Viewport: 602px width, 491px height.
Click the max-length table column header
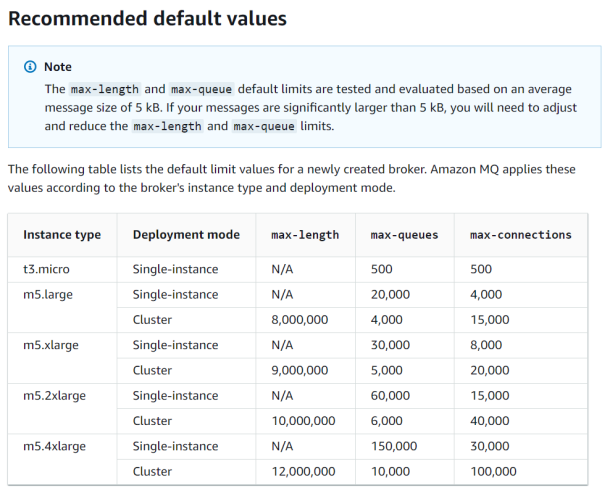click(305, 235)
